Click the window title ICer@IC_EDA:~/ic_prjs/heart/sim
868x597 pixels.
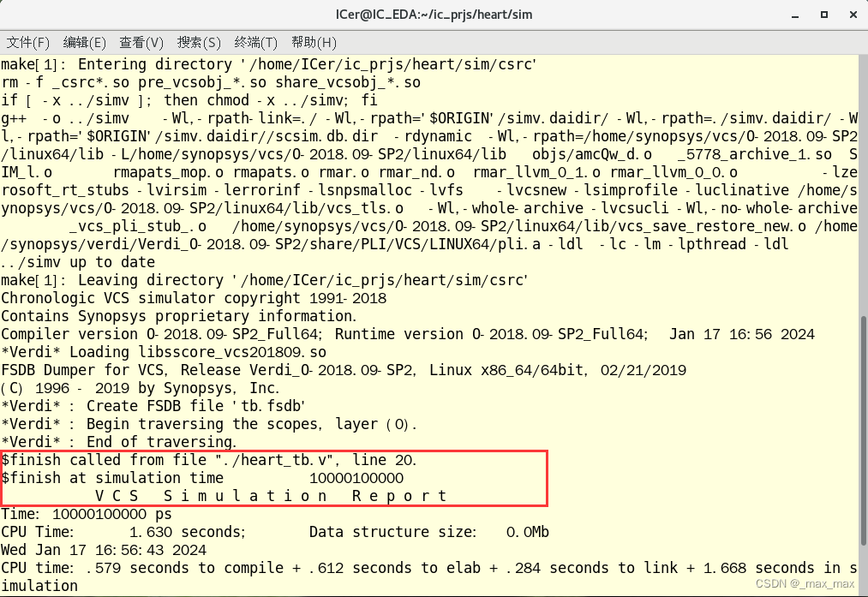click(x=434, y=15)
